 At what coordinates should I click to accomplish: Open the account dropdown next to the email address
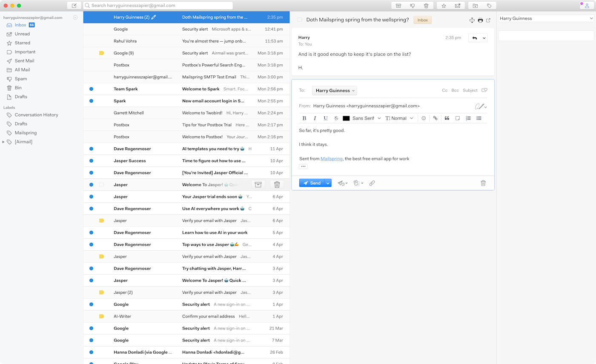point(75,17)
